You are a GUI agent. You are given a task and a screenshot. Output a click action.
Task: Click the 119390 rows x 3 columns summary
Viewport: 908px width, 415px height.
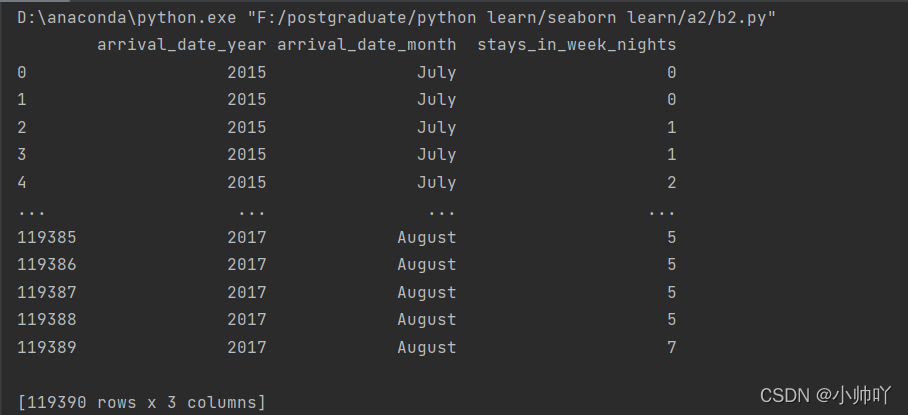[x=142, y=402]
